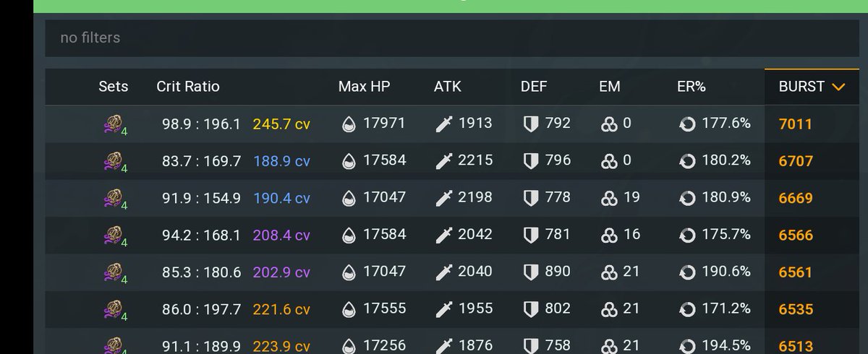
Task: Select the 202.9 cv value
Action: pos(281,272)
